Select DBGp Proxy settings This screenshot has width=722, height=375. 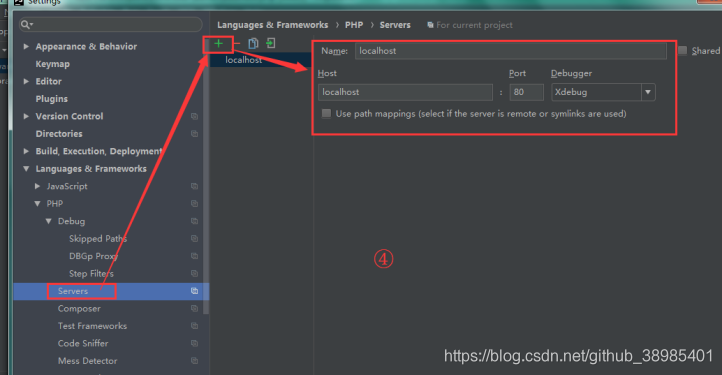pyautogui.click(x=93, y=256)
